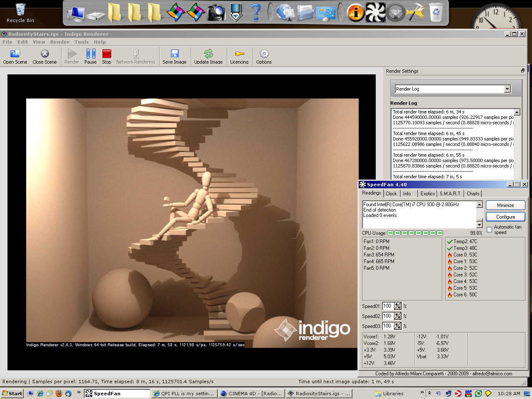Click the Open Scene toolbar icon
Screen dimensions: 532x399
[15, 54]
